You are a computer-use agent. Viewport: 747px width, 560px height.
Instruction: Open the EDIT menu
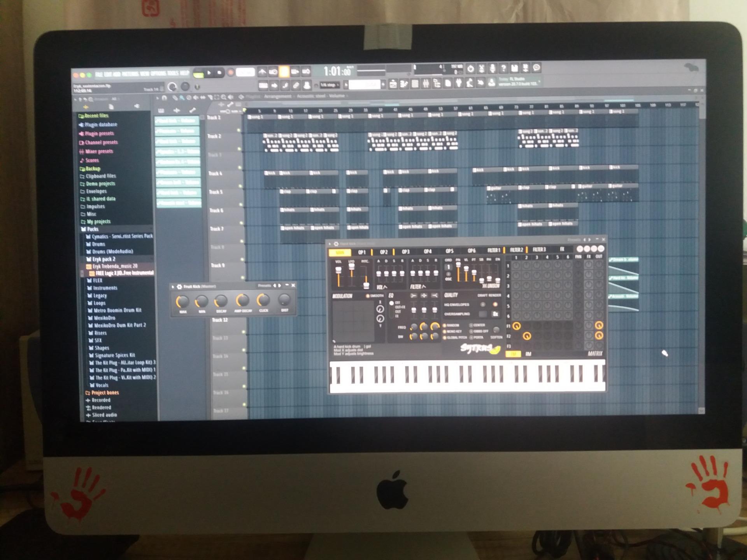(108, 74)
